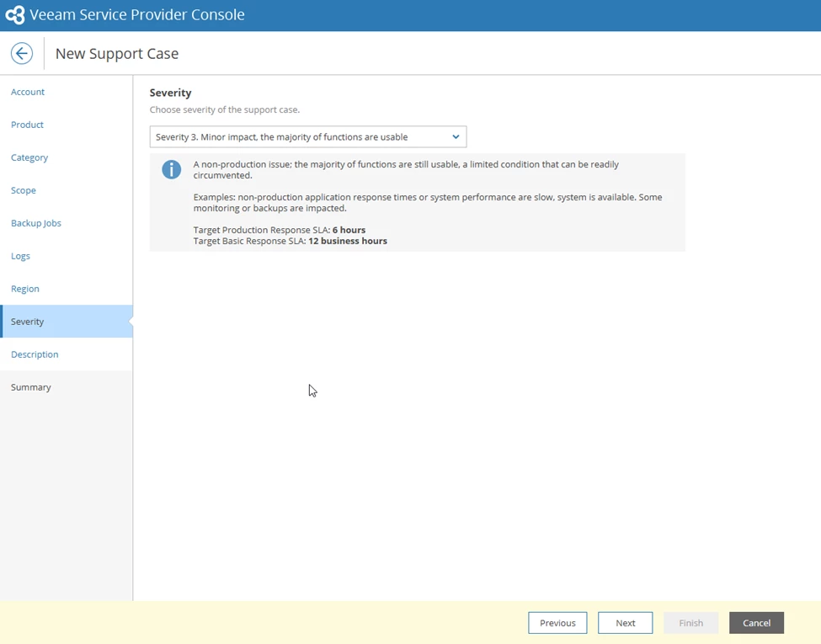Click the Severity section heading
The image size is (821, 644).
tap(171, 93)
